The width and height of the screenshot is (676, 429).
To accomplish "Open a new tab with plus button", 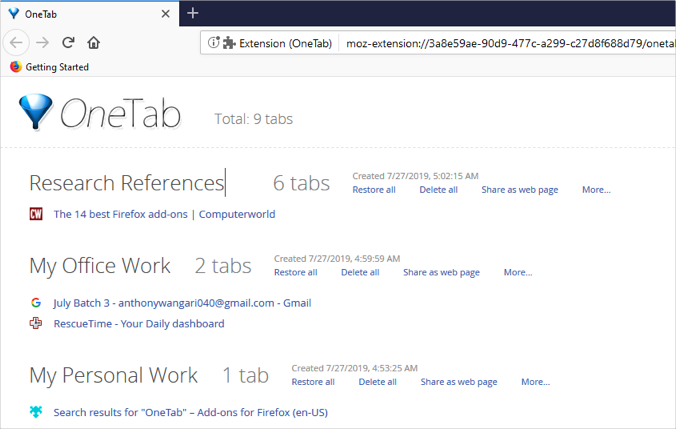I will click(x=193, y=13).
